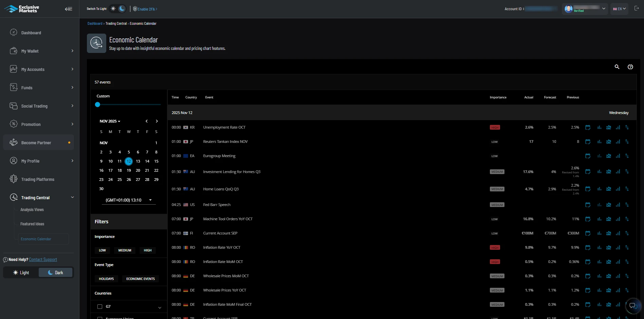Image resolution: width=644 pixels, height=319 pixels.
Task: Select November 20 in the calendar
Action: (x=138, y=170)
